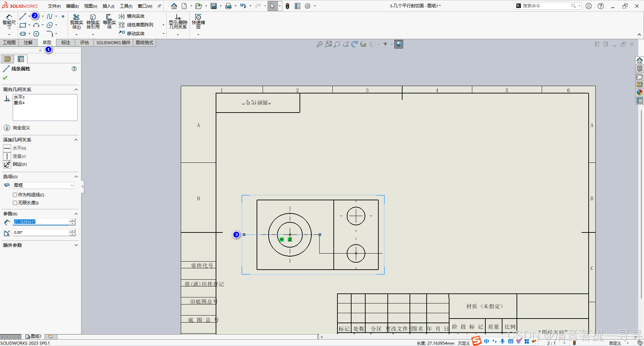Open the Design Library in the task pane
Viewport: 644px width, 346px height.
(x=640, y=68)
